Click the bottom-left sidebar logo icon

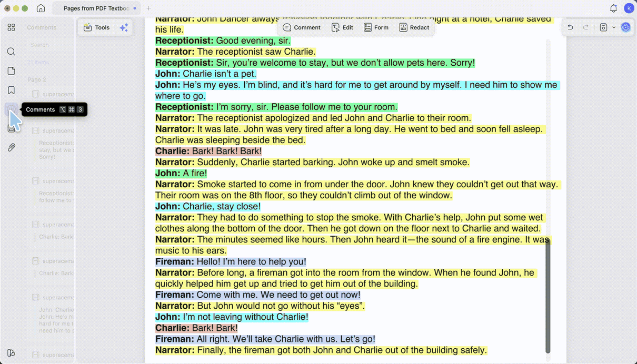11,353
